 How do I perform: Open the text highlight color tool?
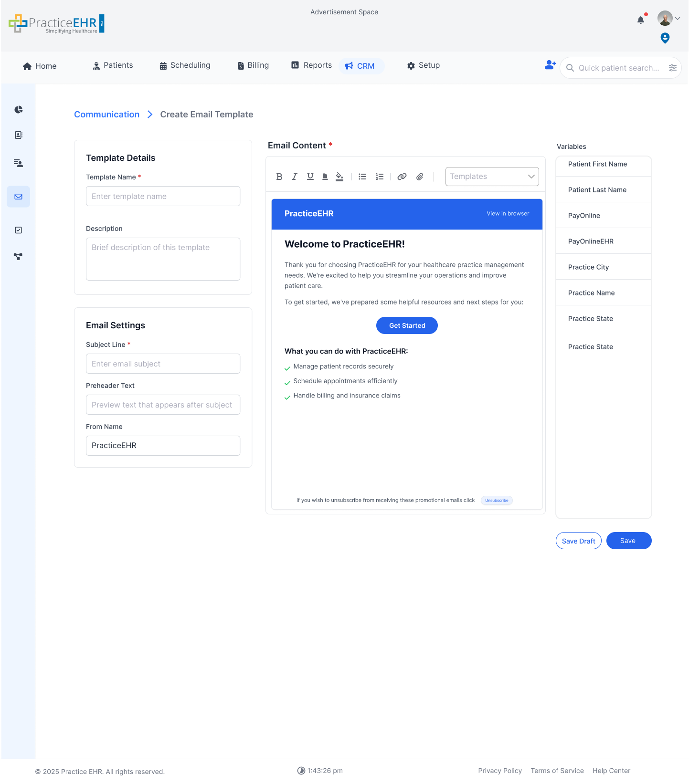pyautogui.click(x=325, y=177)
